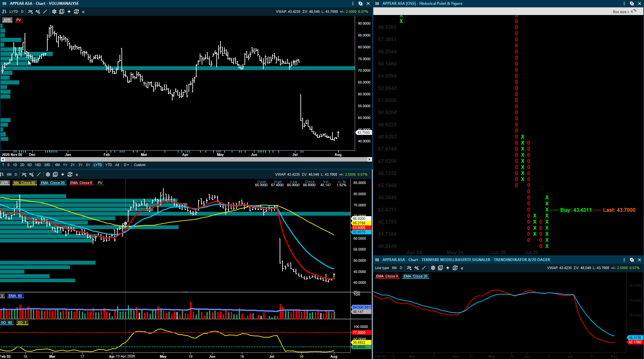
Task: Click the 3Y period button
Action: tap(81, 165)
